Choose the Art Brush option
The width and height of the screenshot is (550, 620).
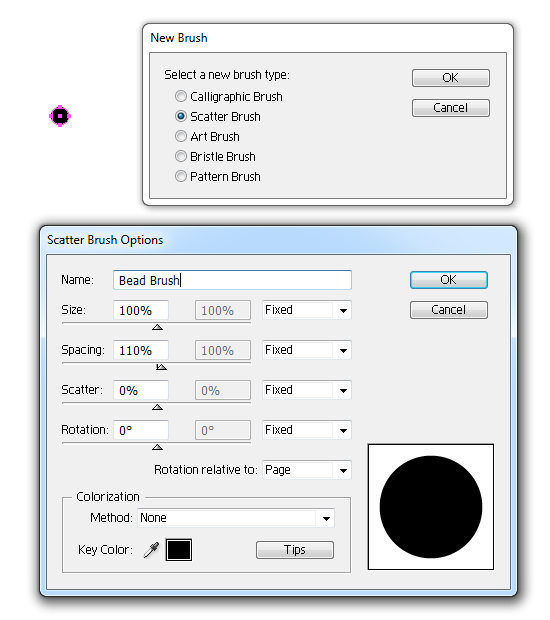click(181, 136)
